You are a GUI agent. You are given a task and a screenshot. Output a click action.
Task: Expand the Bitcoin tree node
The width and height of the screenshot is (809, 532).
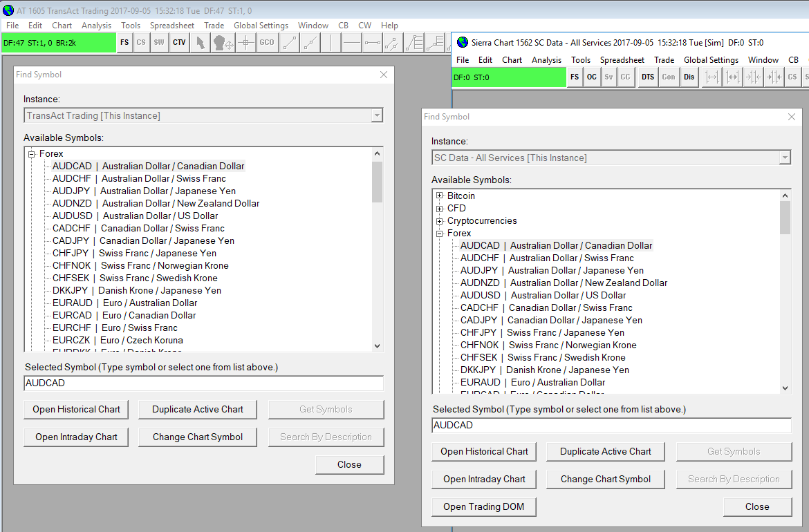(440, 196)
